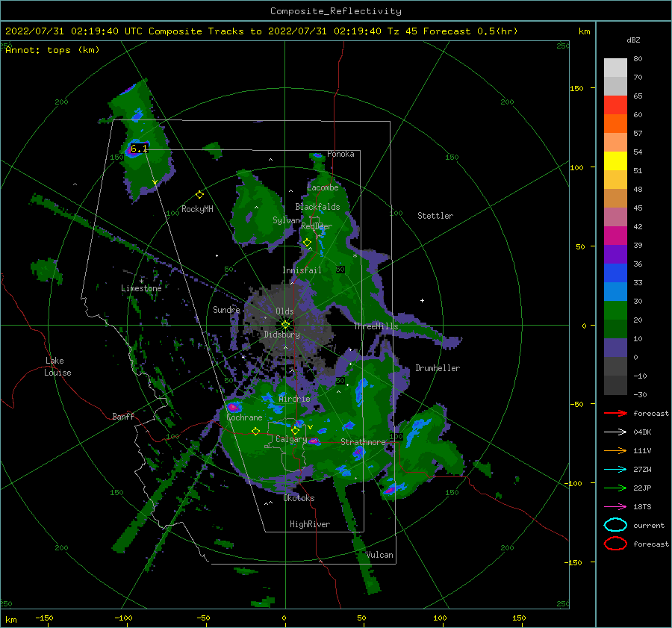Image resolution: width=672 pixels, height=628 pixels.
Task: Click the Strathmore city label
Action: click(363, 442)
